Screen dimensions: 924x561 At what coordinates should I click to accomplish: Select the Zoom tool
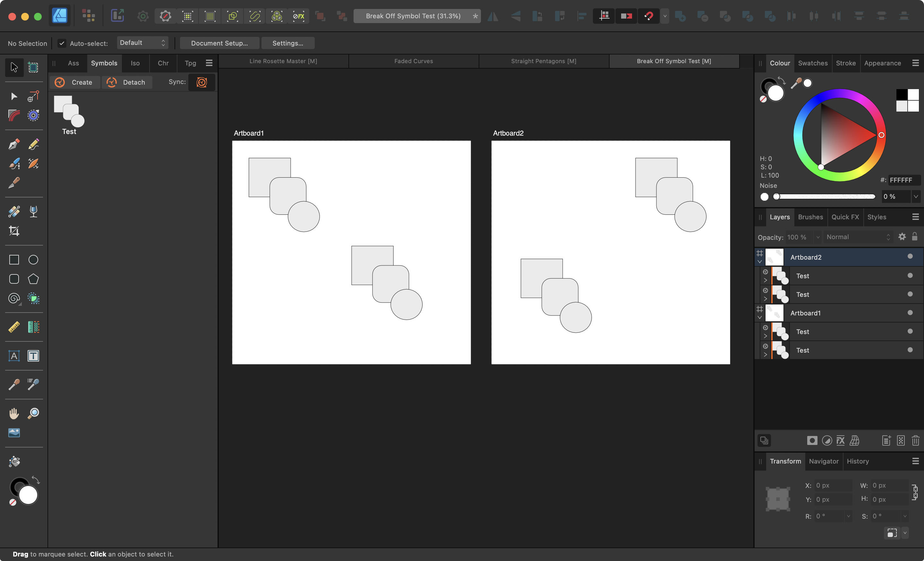[x=33, y=413]
